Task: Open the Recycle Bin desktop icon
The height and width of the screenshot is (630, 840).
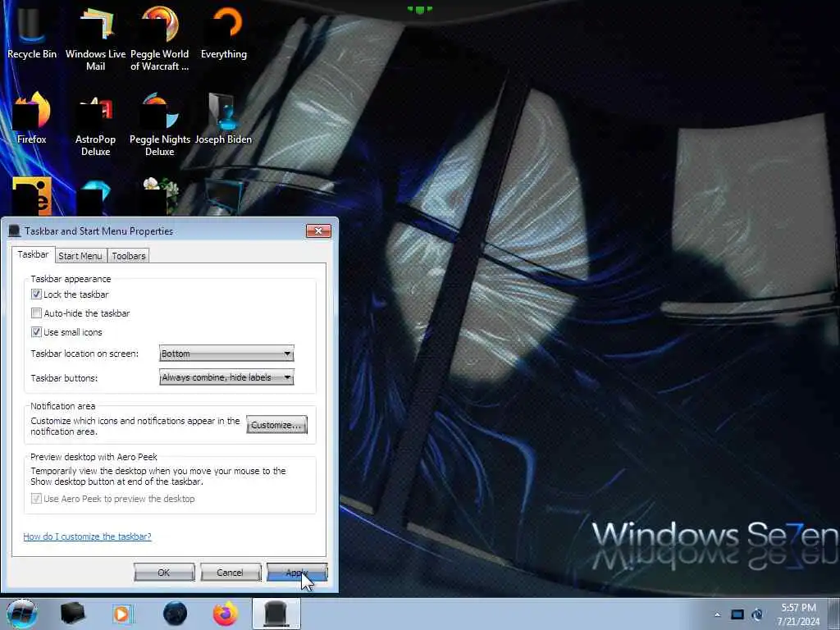Action: point(32,32)
